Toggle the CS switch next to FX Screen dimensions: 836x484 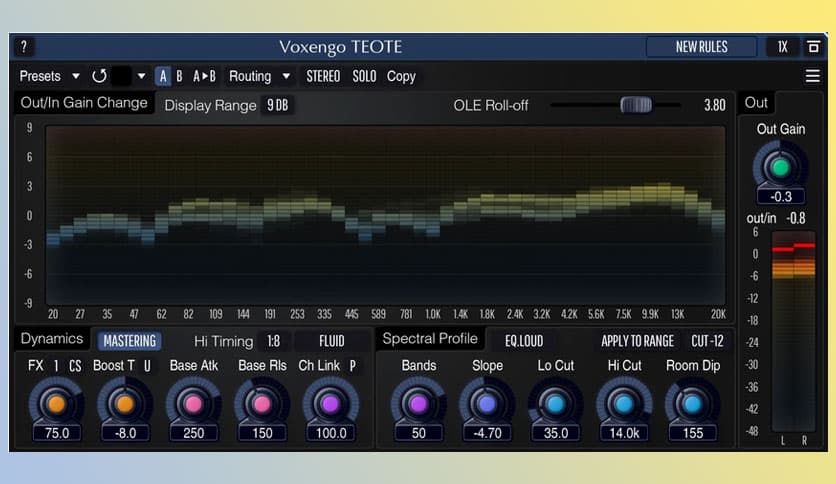point(75,366)
